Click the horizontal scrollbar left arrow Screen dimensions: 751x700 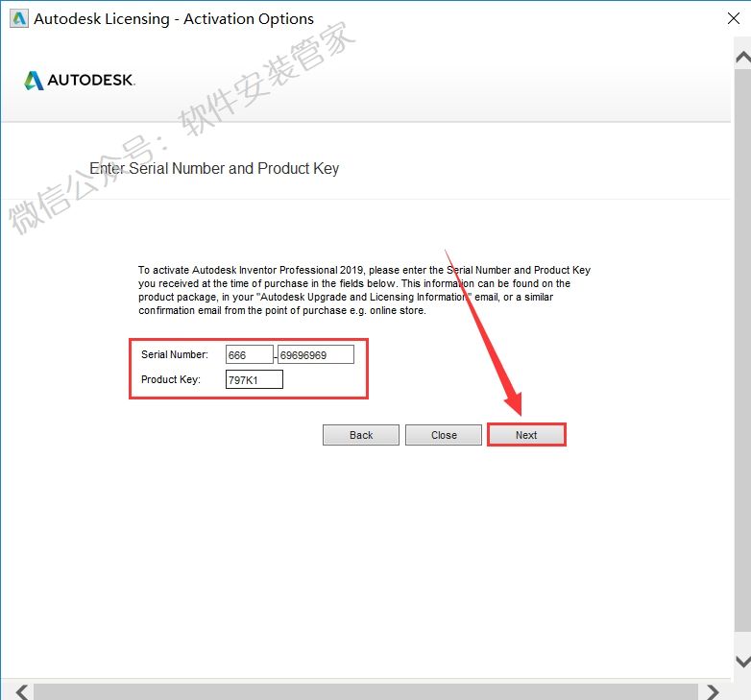click(21, 690)
